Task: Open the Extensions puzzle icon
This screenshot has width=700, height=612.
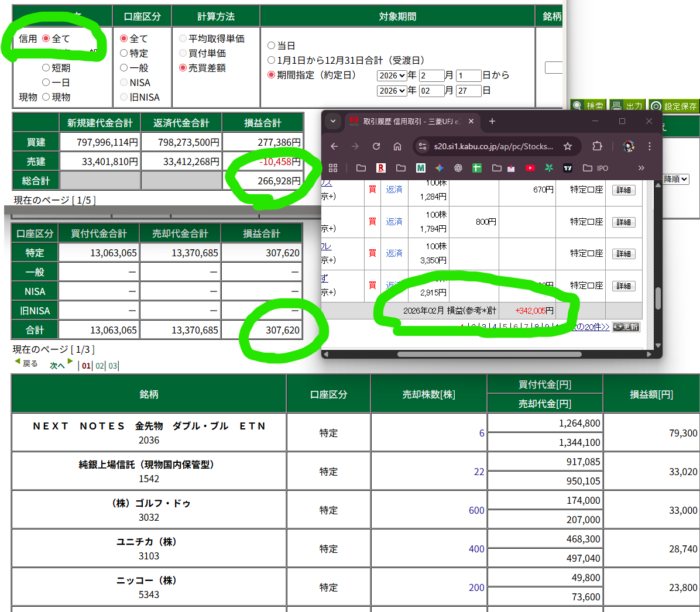Action: click(597, 146)
